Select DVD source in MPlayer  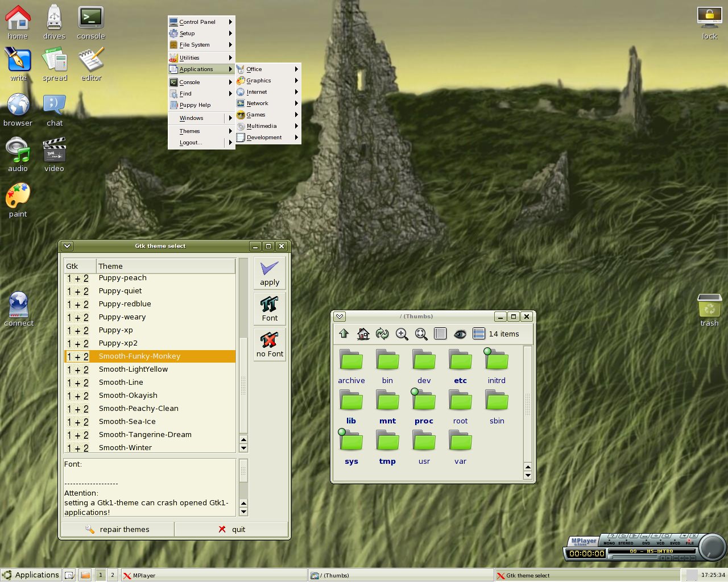[x=646, y=543]
